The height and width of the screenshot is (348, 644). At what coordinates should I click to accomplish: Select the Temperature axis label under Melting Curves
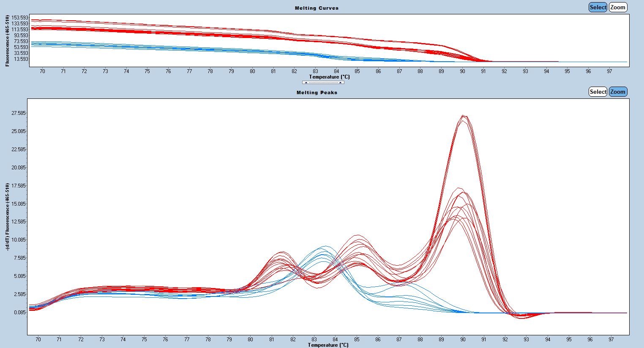point(329,77)
